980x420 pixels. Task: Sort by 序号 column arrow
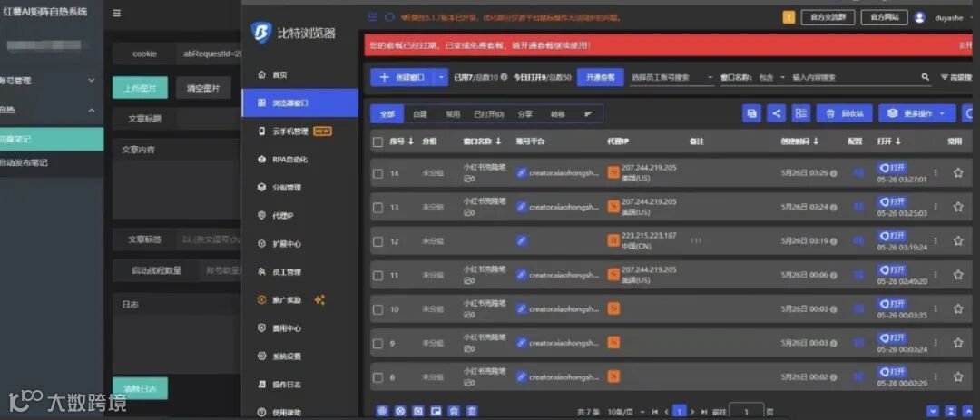pos(411,142)
